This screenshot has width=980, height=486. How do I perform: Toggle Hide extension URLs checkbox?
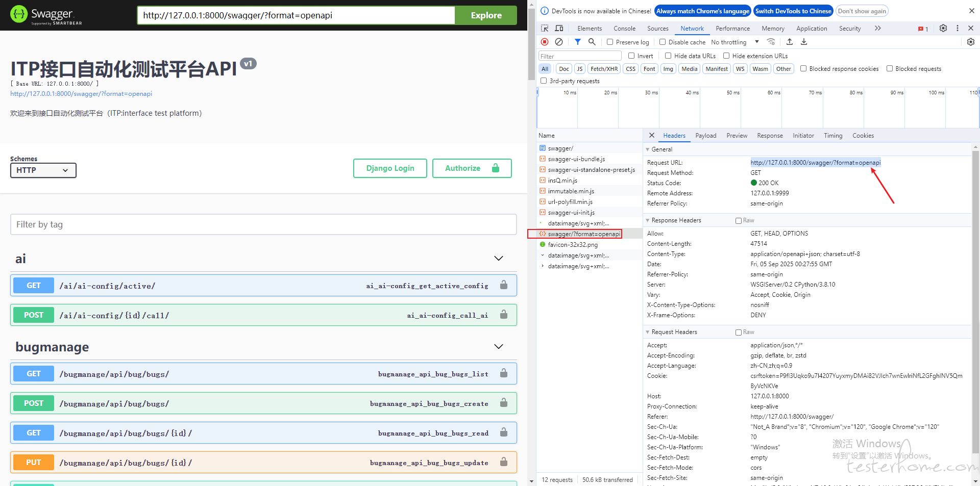[726, 56]
